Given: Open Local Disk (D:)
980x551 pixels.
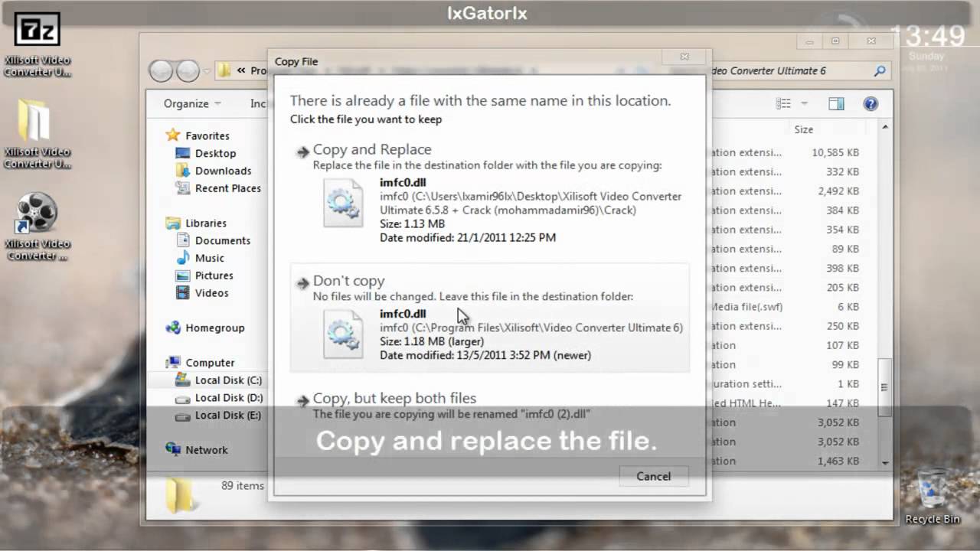Looking at the screenshot, I should [218, 398].
